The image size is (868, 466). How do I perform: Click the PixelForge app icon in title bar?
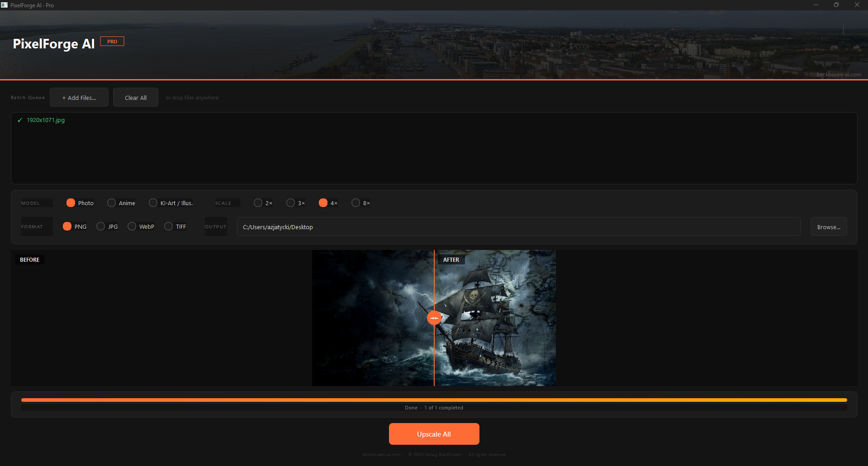[x=5, y=5]
